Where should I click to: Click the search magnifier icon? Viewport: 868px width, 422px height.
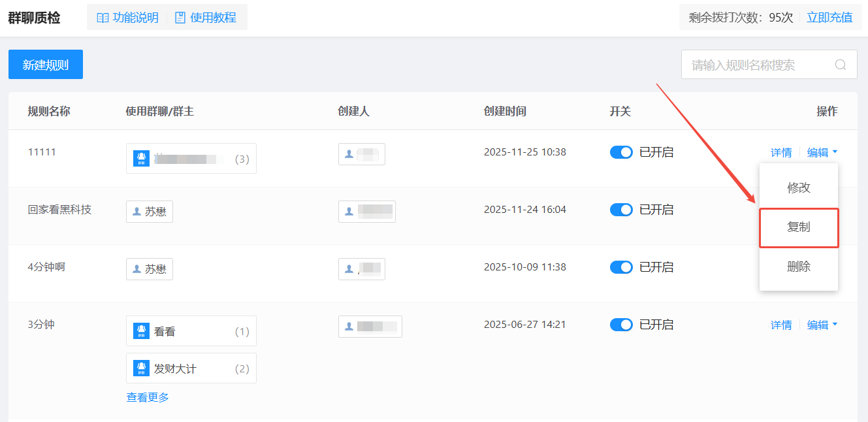click(841, 65)
